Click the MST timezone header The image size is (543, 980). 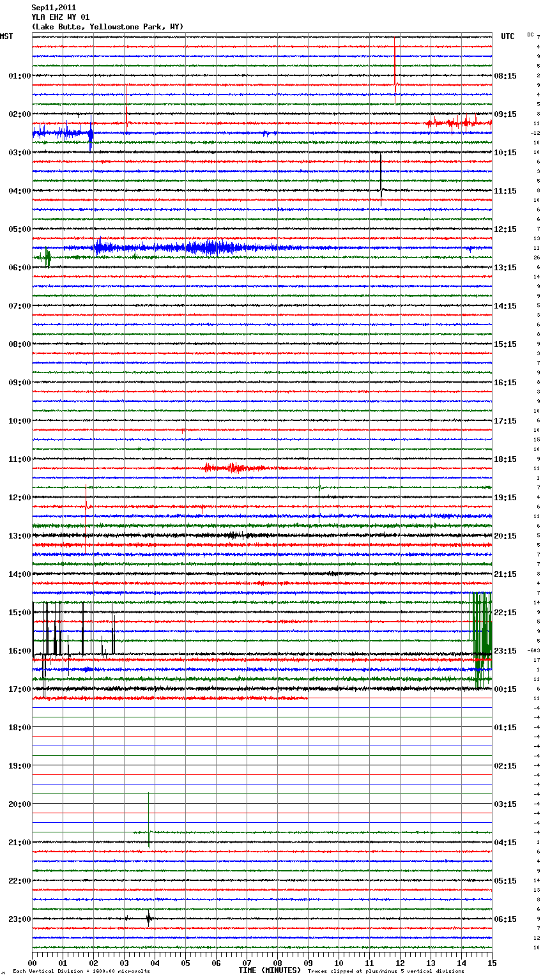click(x=6, y=36)
